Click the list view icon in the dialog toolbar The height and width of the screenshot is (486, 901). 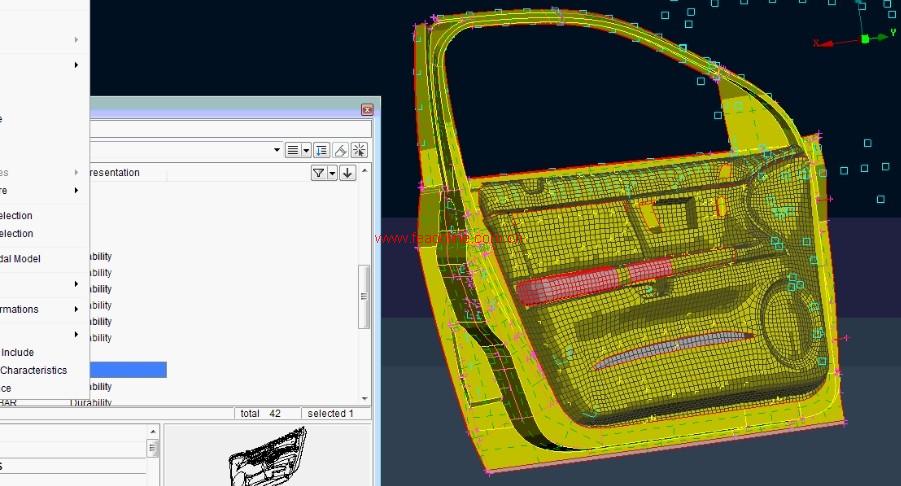(294, 150)
